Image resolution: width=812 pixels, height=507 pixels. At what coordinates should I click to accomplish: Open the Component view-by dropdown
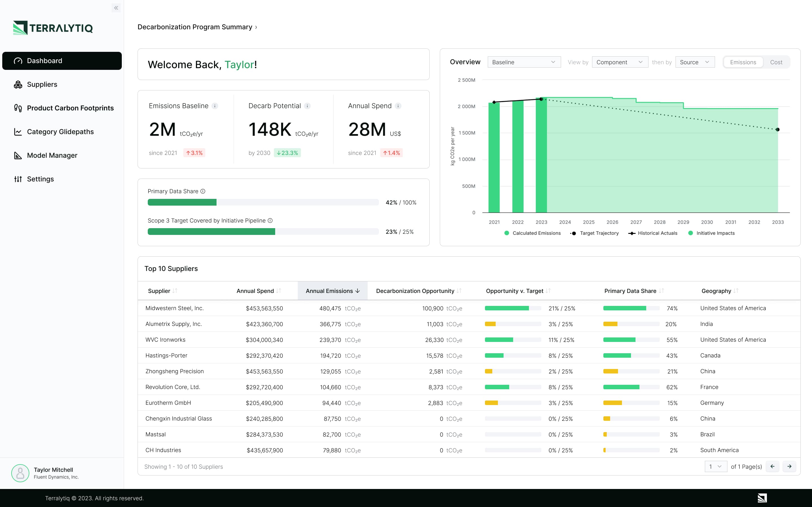620,62
